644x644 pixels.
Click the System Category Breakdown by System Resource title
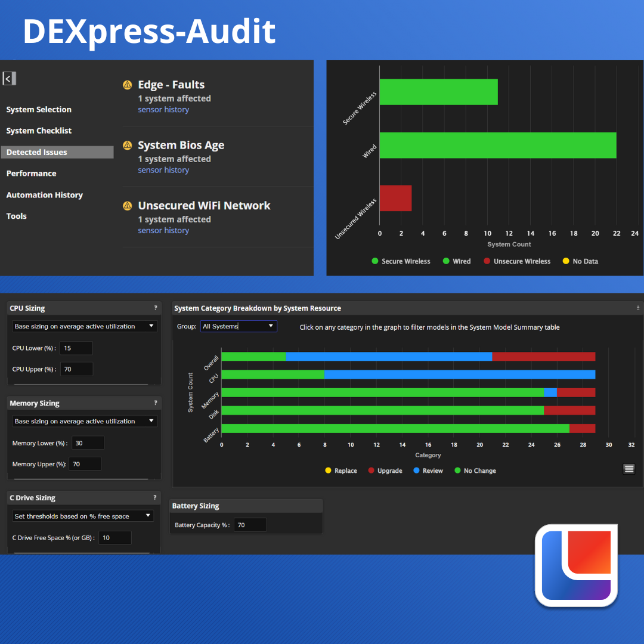click(258, 308)
